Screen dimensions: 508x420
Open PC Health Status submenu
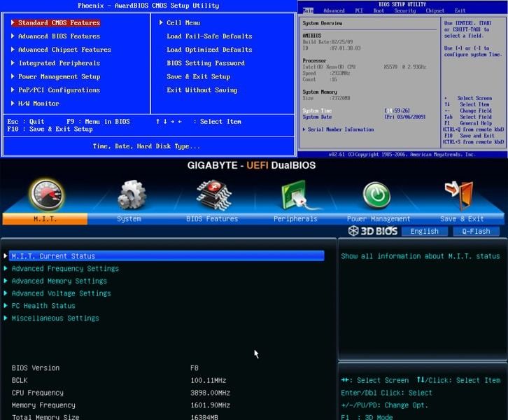pyautogui.click(x=43, y=306)
